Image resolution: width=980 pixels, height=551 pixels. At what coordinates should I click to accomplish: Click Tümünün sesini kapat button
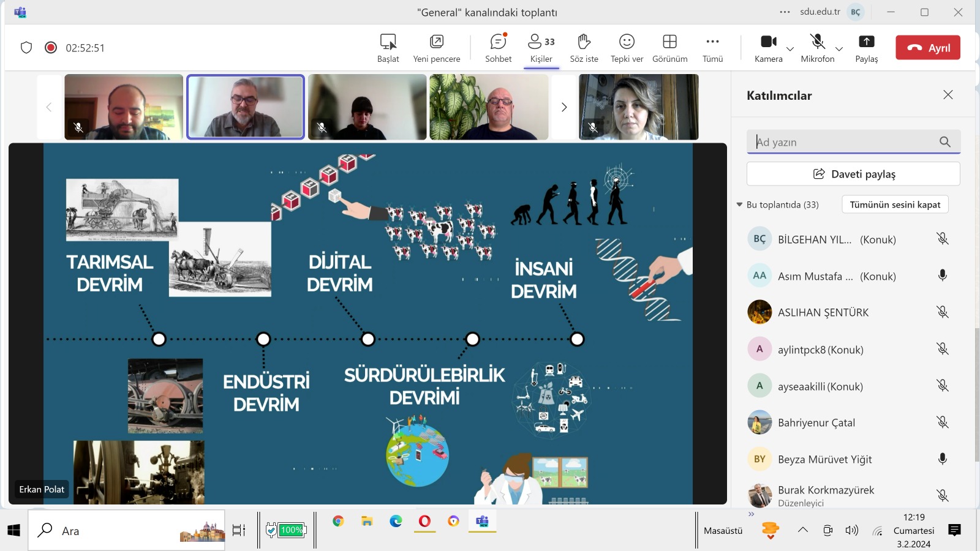pyautogui.click(x=895, y=204)
